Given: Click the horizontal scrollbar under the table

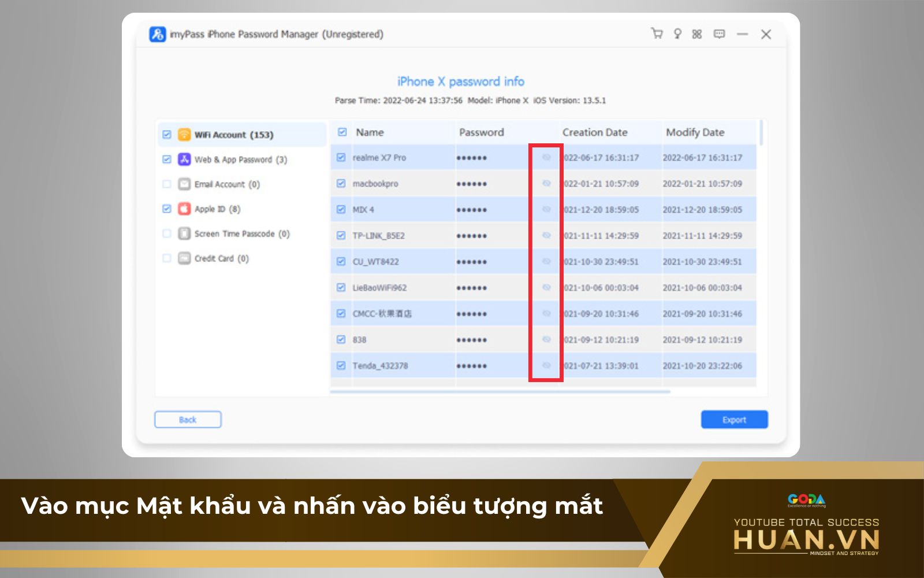Looking at the screenshot, I should (500, 391).
